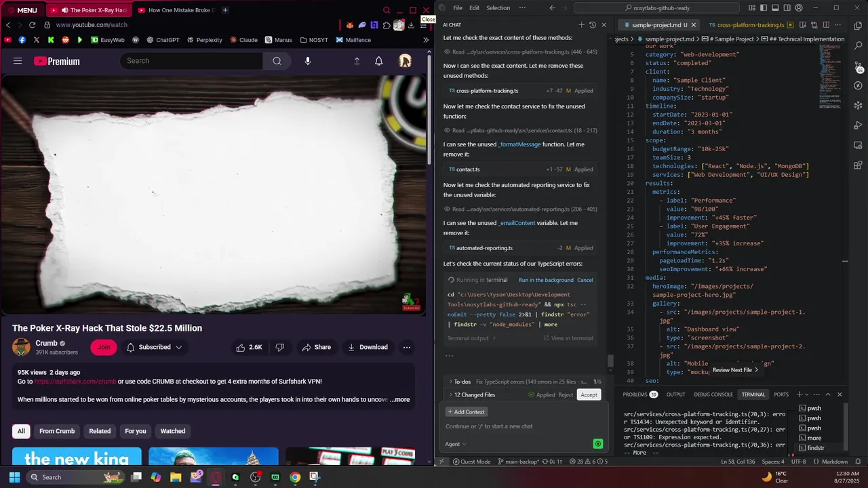
Task: Toggle the Subscribed notification bell button
Action: click(x=154, y=347)
